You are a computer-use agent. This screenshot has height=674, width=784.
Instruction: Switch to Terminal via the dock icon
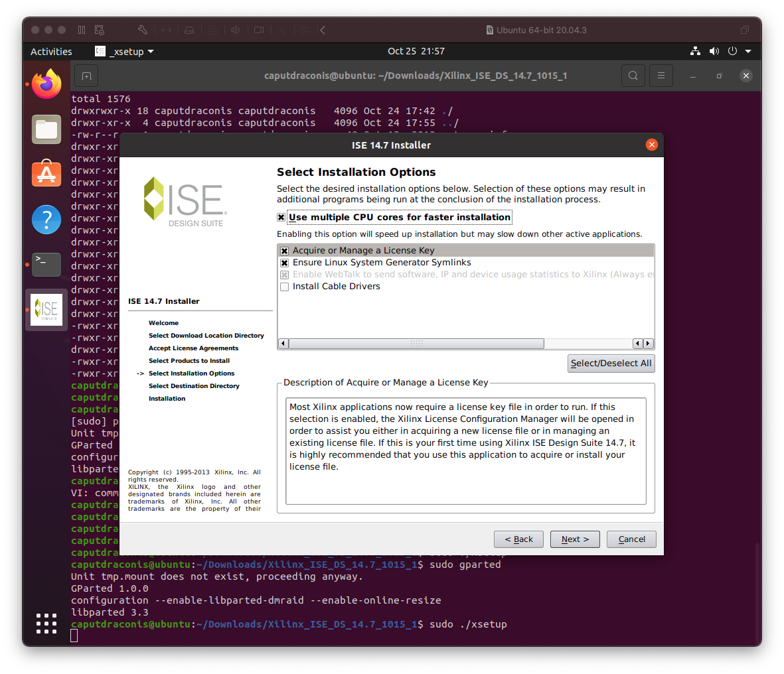tap(46, 264)
